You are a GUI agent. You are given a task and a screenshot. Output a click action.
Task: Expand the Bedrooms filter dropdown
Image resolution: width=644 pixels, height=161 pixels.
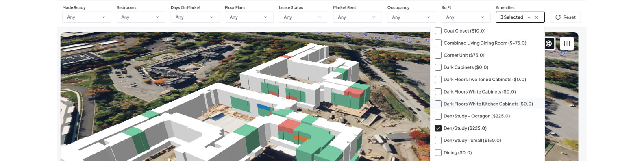[141, 17]
